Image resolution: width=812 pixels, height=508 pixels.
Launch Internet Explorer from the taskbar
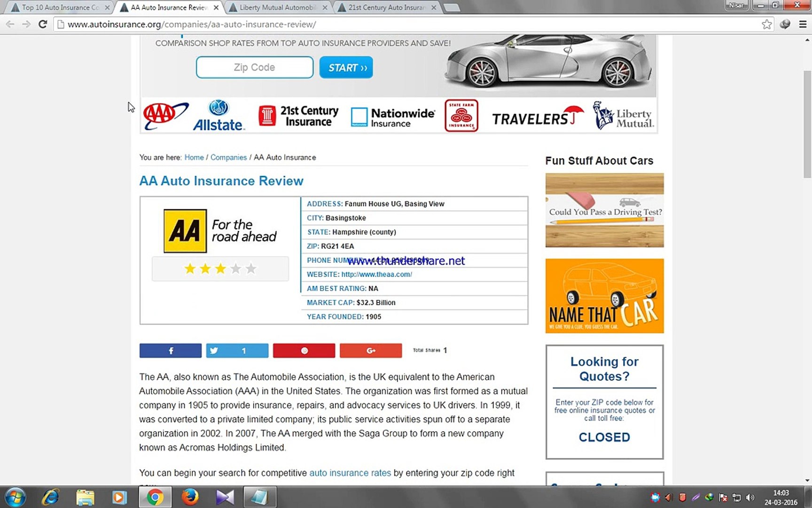(x=50, y=497)
